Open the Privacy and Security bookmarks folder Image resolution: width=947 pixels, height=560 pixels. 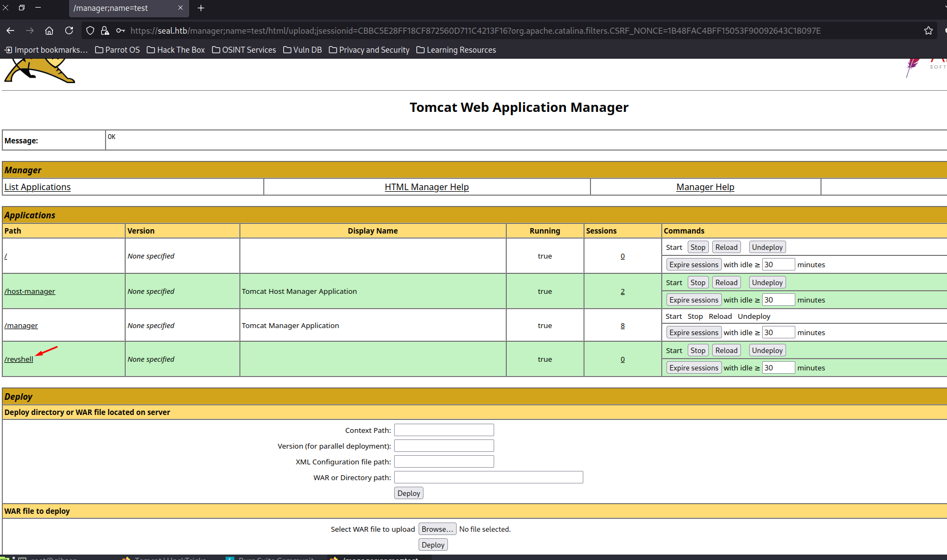369,50
